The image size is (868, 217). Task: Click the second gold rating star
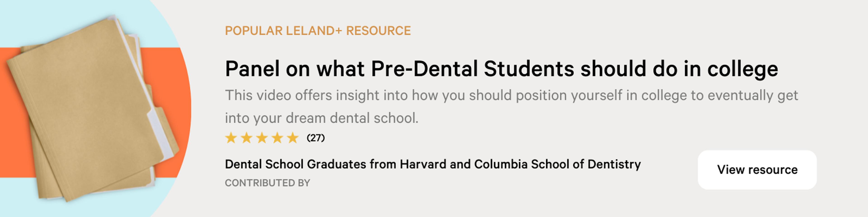[x=247, y=138]
